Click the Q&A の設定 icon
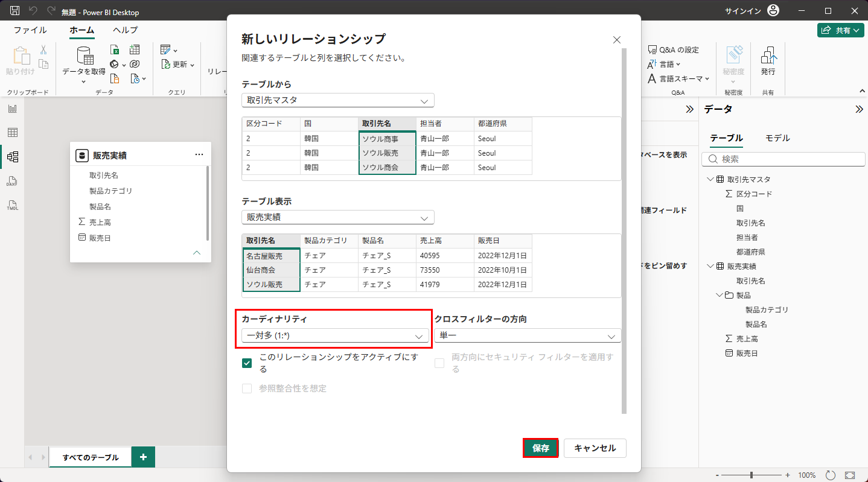Screen dimensions: 868x482 652,49
